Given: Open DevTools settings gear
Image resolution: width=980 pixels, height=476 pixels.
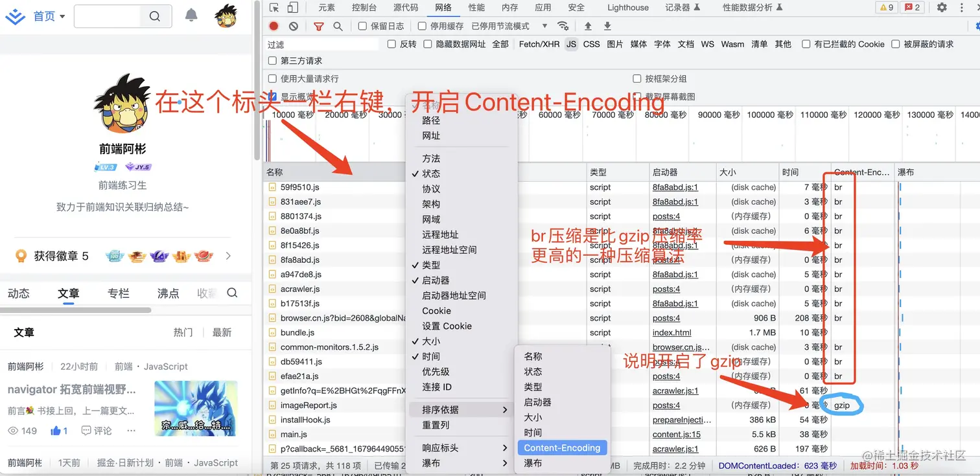Looking at the screenshot, I should point(942,8).
